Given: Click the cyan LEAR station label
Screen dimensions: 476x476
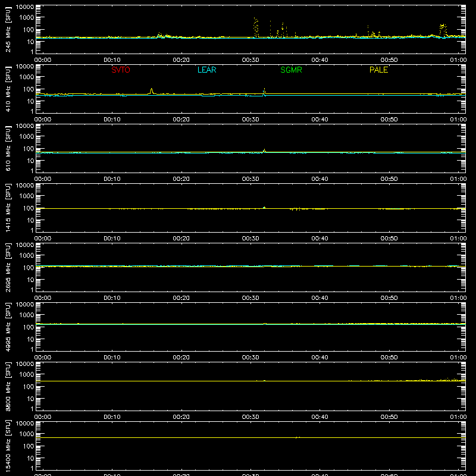Looking at the screenshot, I should pos(206,70).
